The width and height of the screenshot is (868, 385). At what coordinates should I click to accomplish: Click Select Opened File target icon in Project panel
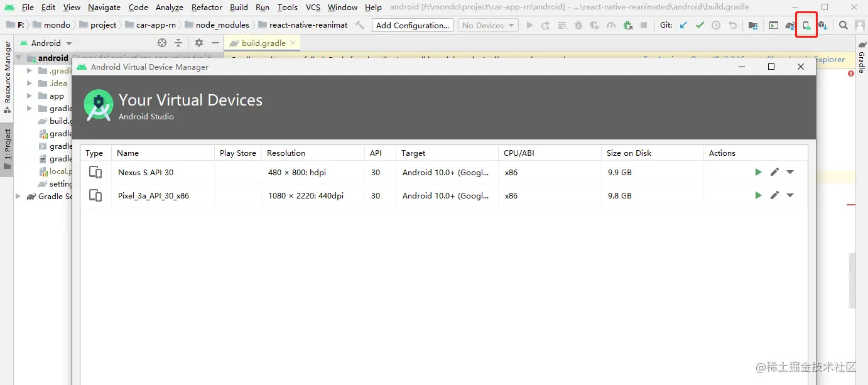(162, 43)
